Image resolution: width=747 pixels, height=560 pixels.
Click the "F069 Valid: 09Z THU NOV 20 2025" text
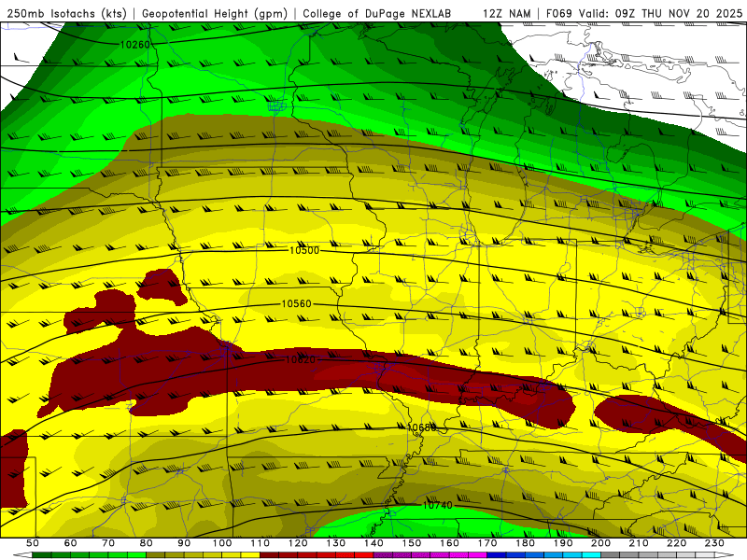(644, 14)
